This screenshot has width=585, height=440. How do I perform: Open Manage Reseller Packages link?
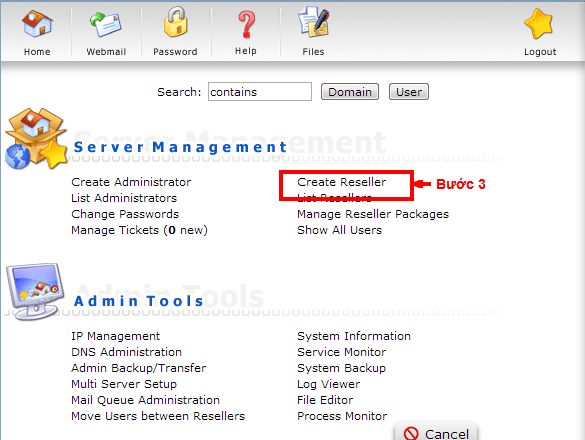point(373,214)
